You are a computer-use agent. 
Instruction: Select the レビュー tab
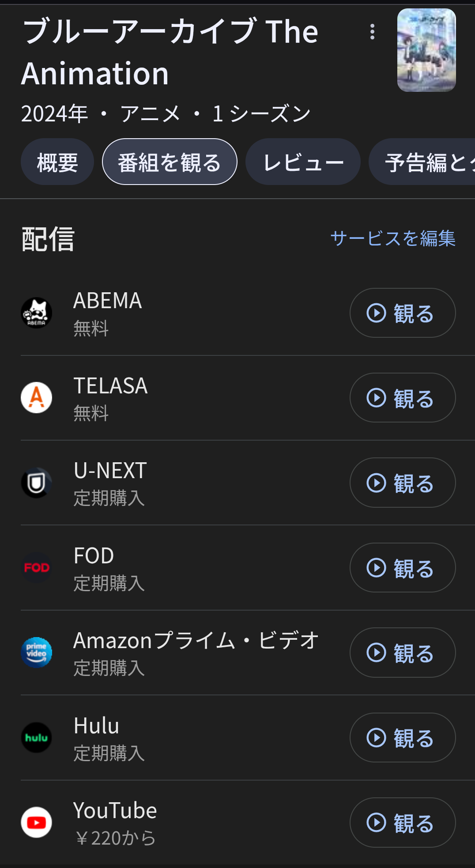coord(303,162)
